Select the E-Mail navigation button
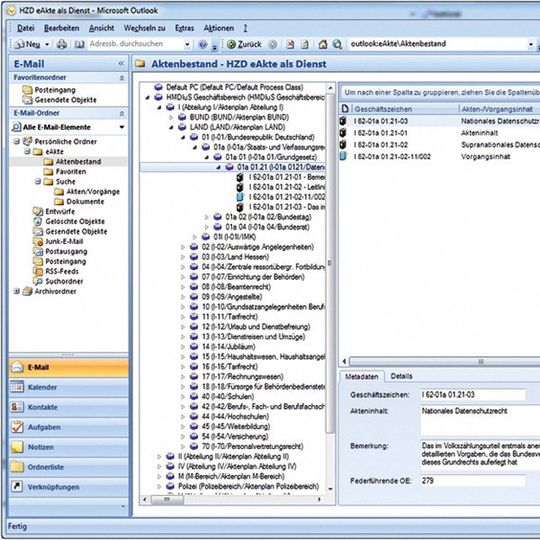The image size is (540, 540). coord(69,367)
